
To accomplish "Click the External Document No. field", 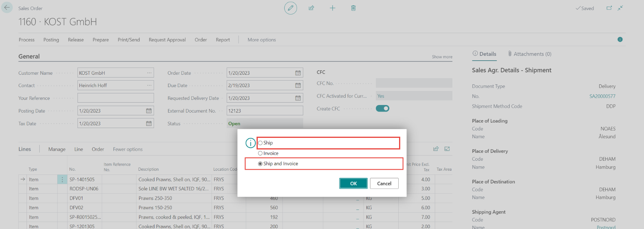I will (x=264, y=111).
